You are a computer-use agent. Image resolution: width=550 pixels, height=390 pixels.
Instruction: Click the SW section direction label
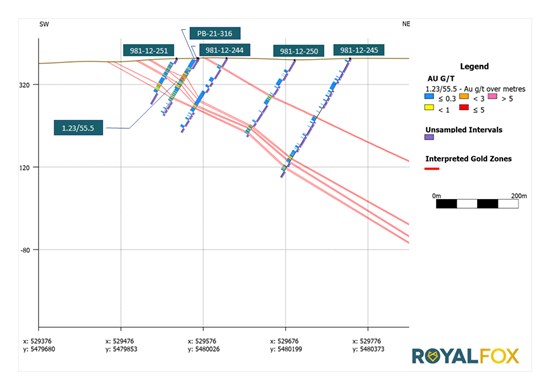click(44, 24)
